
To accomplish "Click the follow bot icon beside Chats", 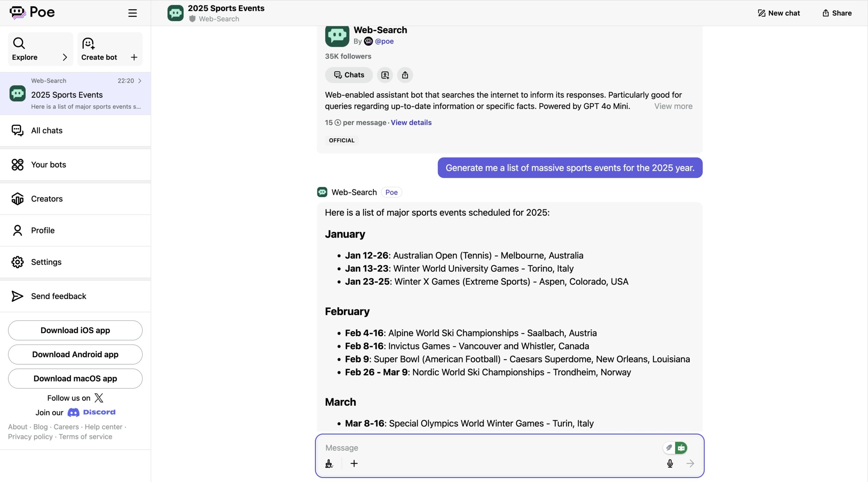I will (x=385, y=75).
